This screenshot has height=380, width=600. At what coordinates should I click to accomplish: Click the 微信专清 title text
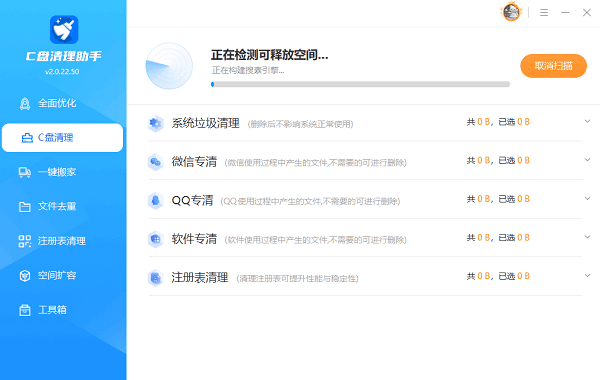[x=194, y=162]
